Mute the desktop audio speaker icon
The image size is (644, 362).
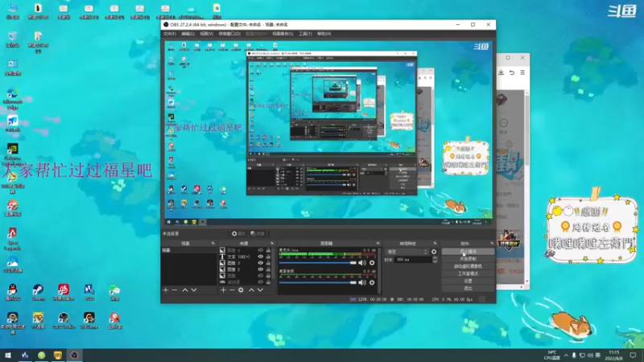pos(361,282)
